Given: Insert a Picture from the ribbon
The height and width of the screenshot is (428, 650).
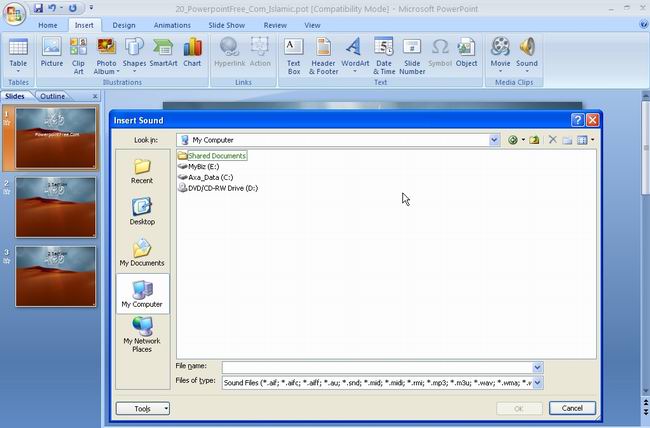Looking at the screenshot, I should [52, 52].
